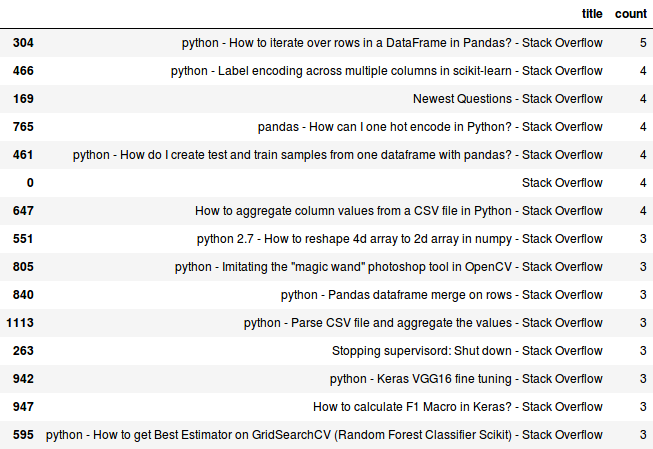Click the count value 3 in row 263

643,351
